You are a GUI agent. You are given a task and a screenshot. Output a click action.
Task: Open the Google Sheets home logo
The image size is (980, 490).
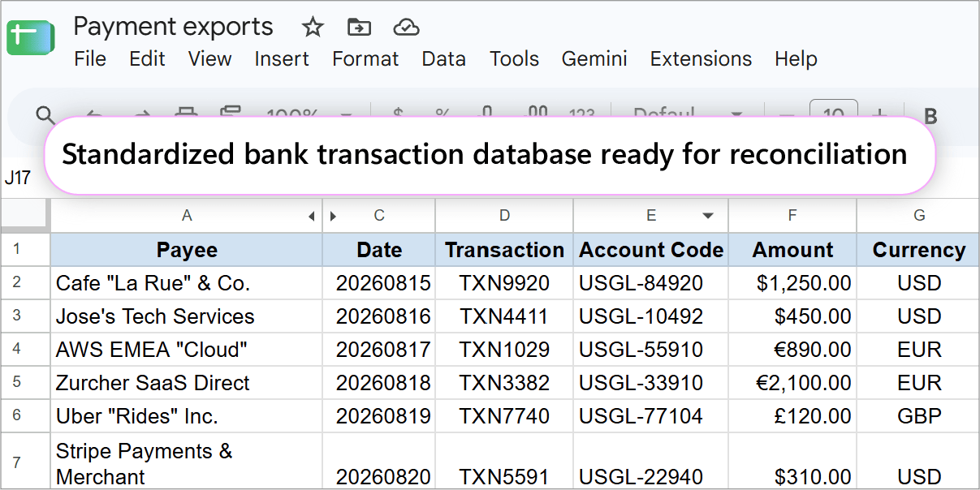(30, 37)
